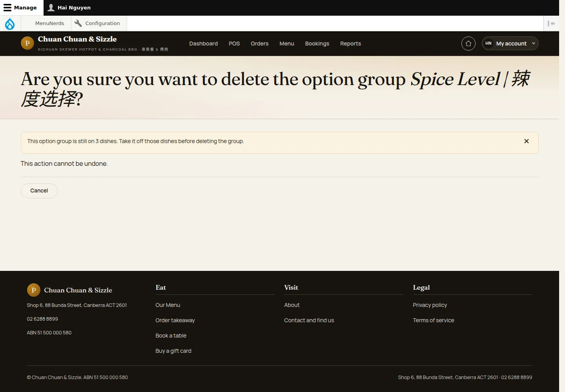The width and height of the screenshot is (565, 392).
Task: Click the Legal footer column heading
Action: (421, 287)
